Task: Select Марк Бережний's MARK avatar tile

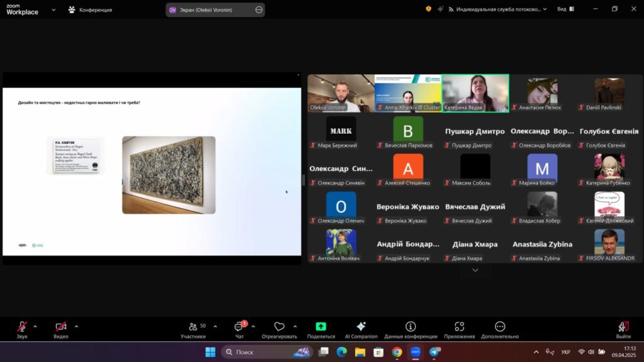Action: pos(341,131)
